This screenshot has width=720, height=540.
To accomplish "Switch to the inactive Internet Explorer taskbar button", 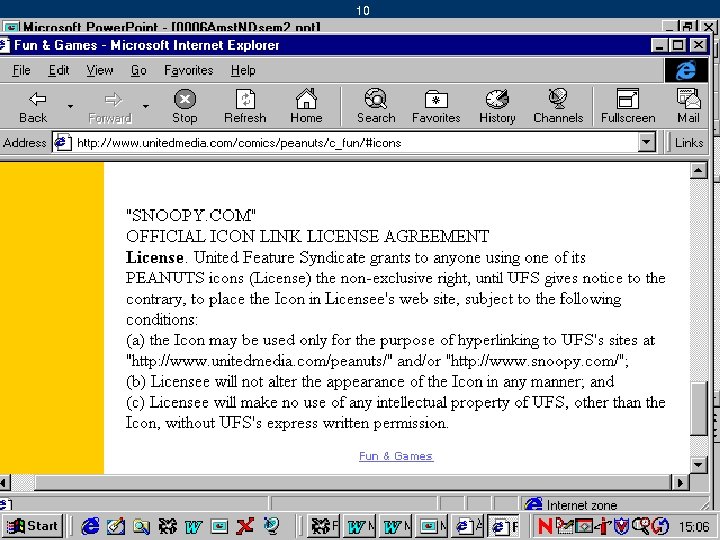I will point(467,526).
